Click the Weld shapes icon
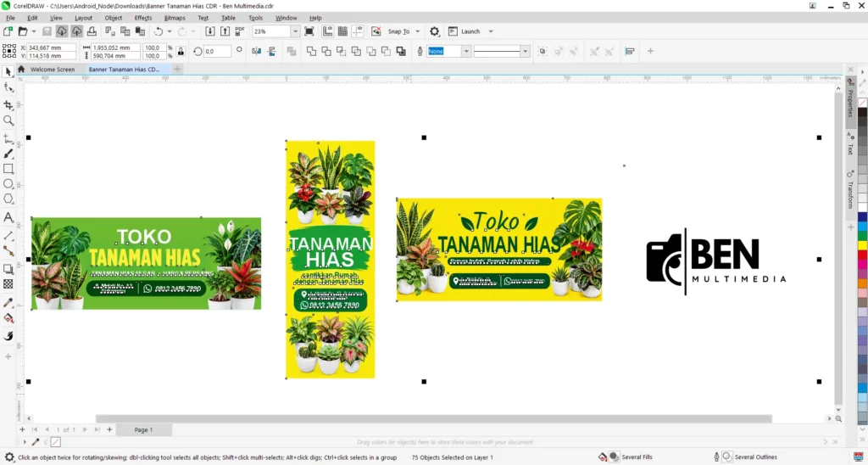The width and height of the screenshot is (868, 465). (312, 52)
